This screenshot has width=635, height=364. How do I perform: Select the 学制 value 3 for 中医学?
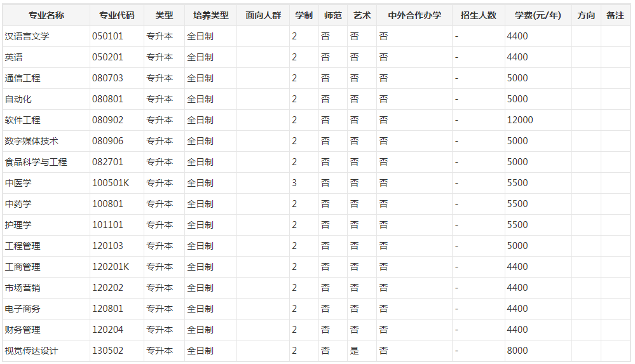(294, 183)
